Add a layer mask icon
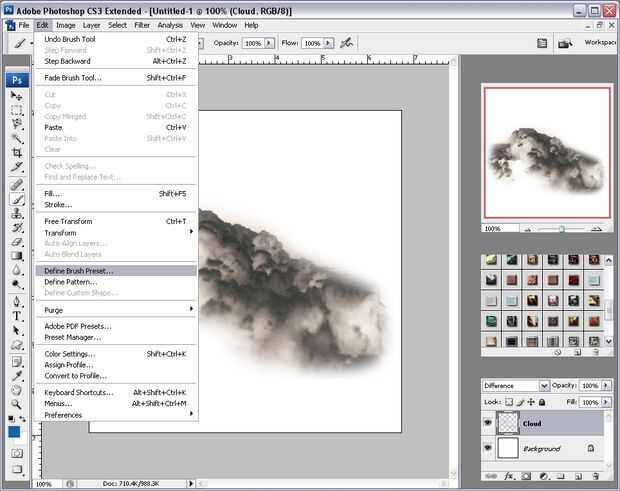This screenshot has height=491, width=620. [528, 477]
